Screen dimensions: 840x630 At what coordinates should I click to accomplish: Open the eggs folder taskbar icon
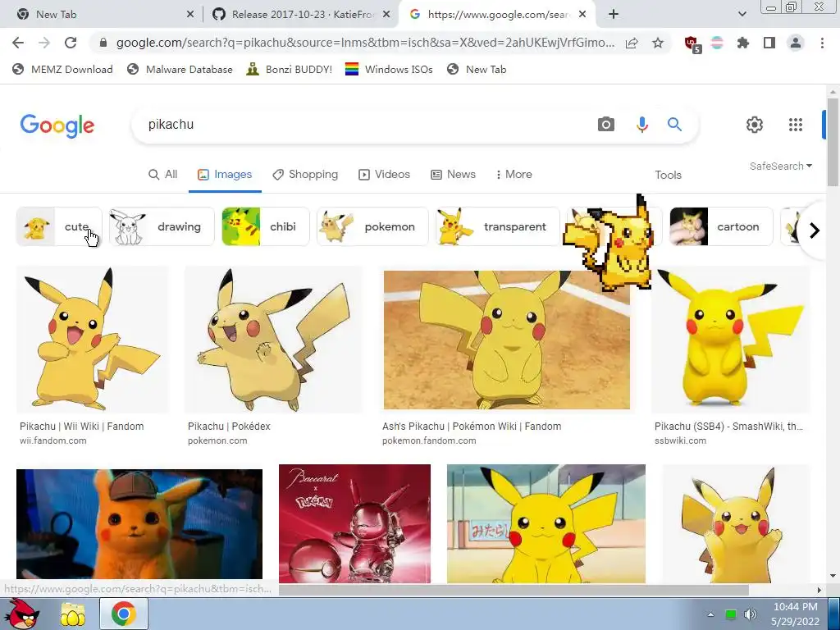click(x=73, y=614)
